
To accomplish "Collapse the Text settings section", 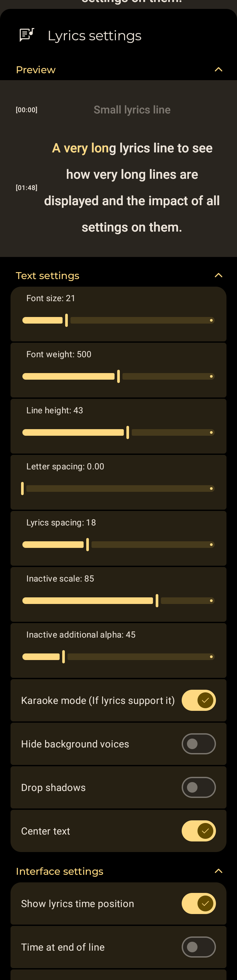I will [218, 275].
